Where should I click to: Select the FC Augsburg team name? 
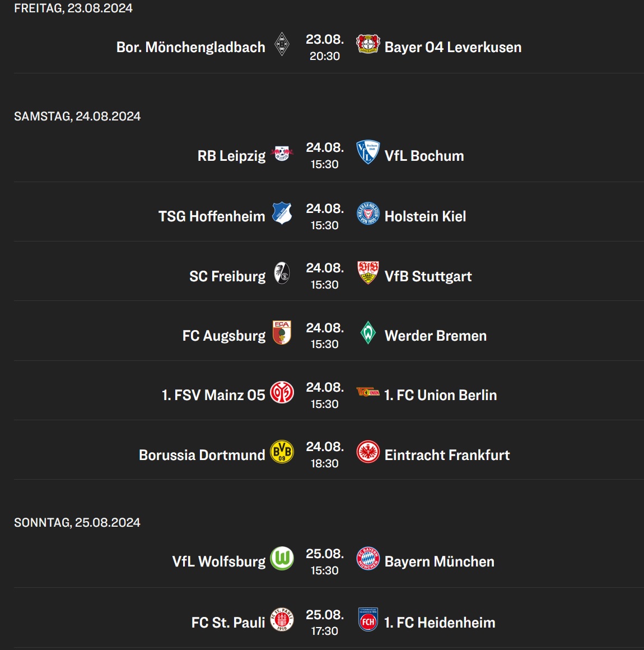224,336
